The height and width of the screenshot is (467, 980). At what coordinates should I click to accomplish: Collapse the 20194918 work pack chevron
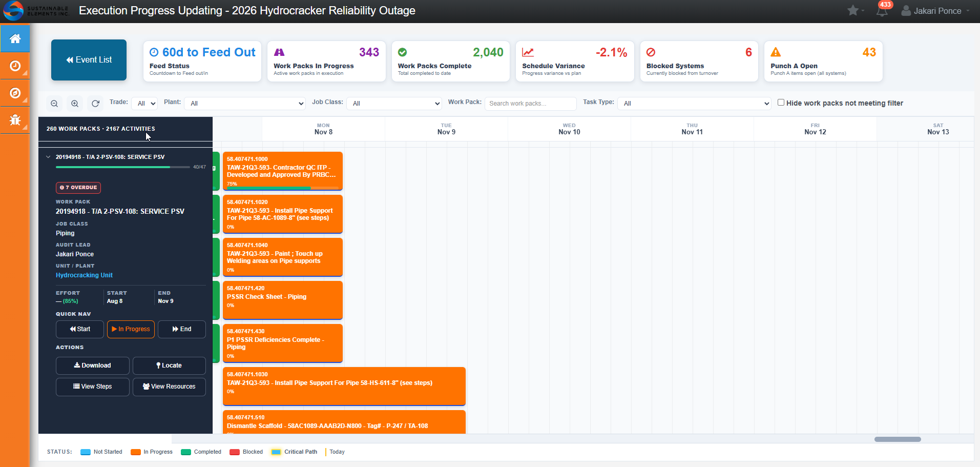pos(48,157)
